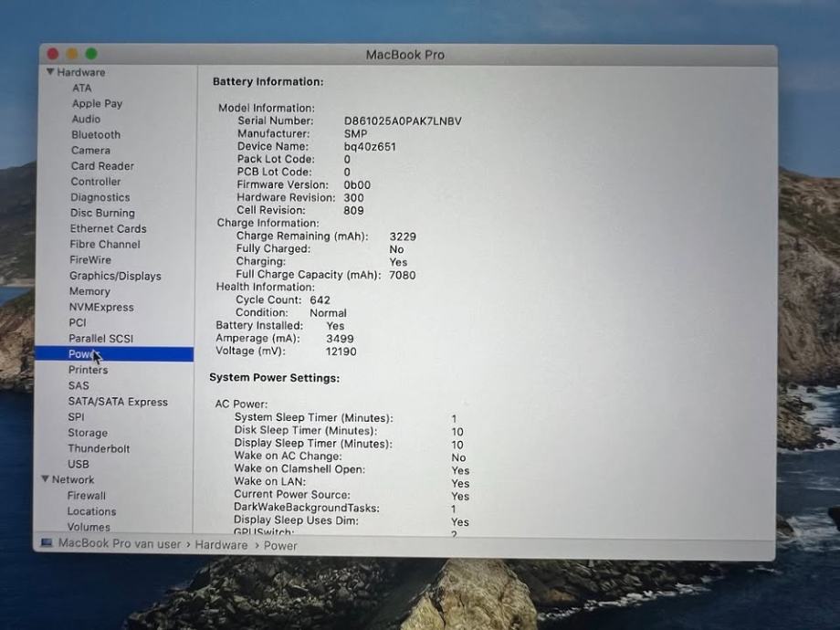Open FireWire hardware entry
This screenshot has height=630, width=840.
90,260
